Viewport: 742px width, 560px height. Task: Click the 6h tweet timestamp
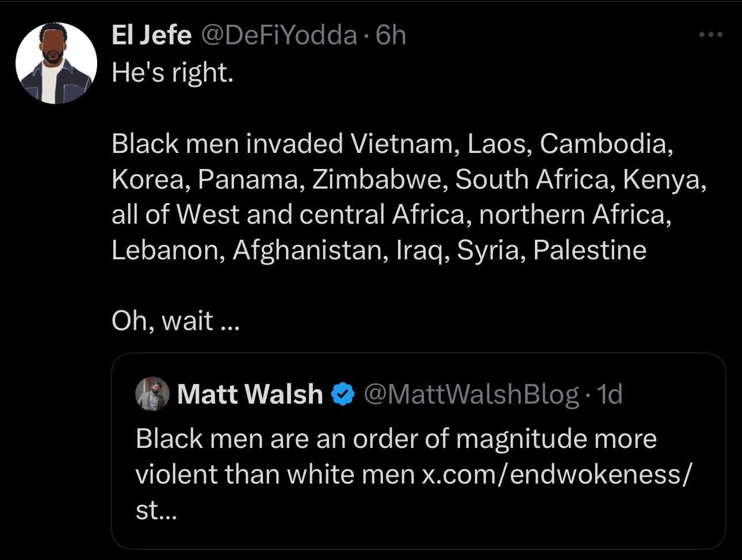coord(391,36)
